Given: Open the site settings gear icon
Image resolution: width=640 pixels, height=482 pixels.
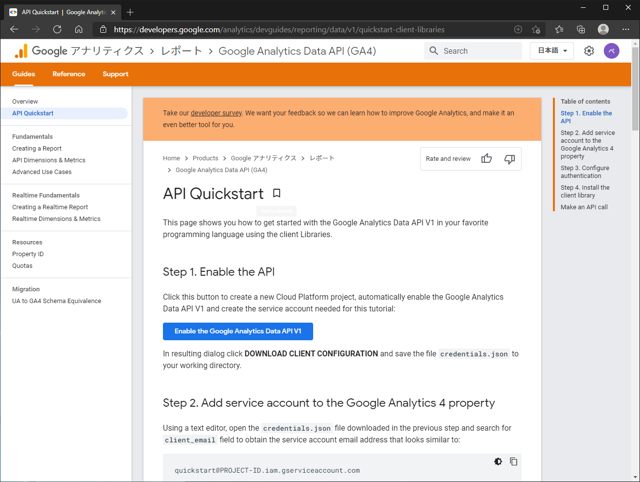Looking at the screenshot, I should [589, 51].
